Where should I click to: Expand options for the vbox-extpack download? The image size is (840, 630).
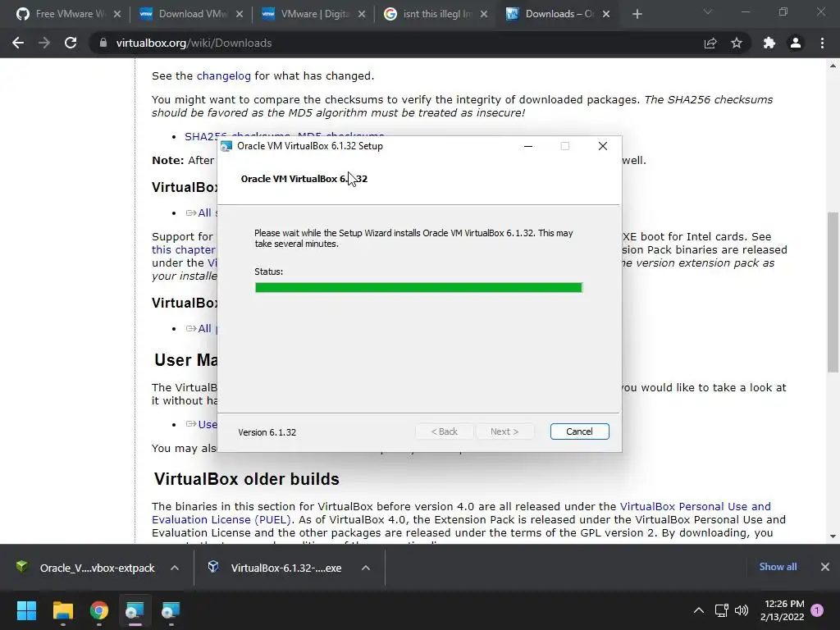(x=175, y=568)
